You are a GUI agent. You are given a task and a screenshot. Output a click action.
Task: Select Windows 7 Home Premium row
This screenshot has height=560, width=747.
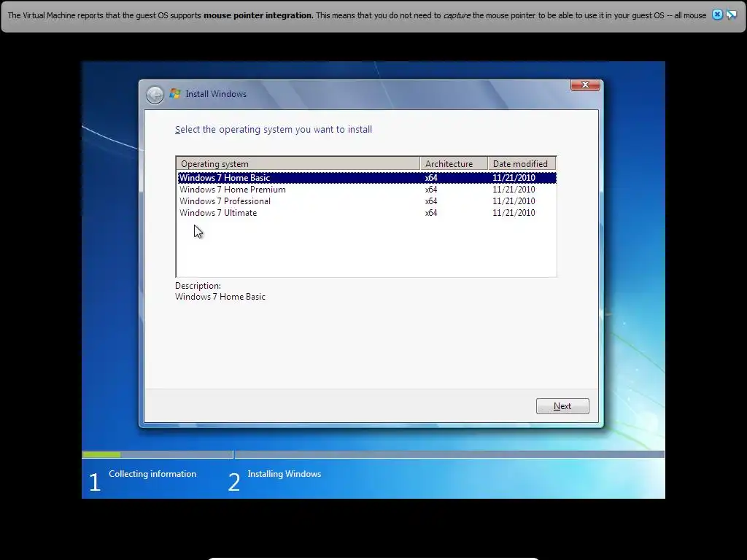point(367,190)
